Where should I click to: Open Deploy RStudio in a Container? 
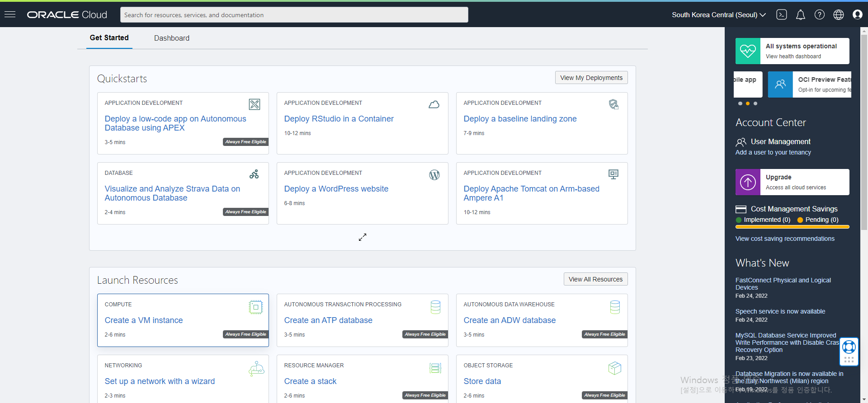[x=339, y=119]
